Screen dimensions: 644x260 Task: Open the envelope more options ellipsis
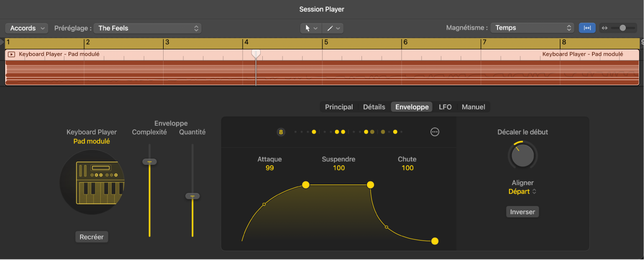click(x=435, y=132)
